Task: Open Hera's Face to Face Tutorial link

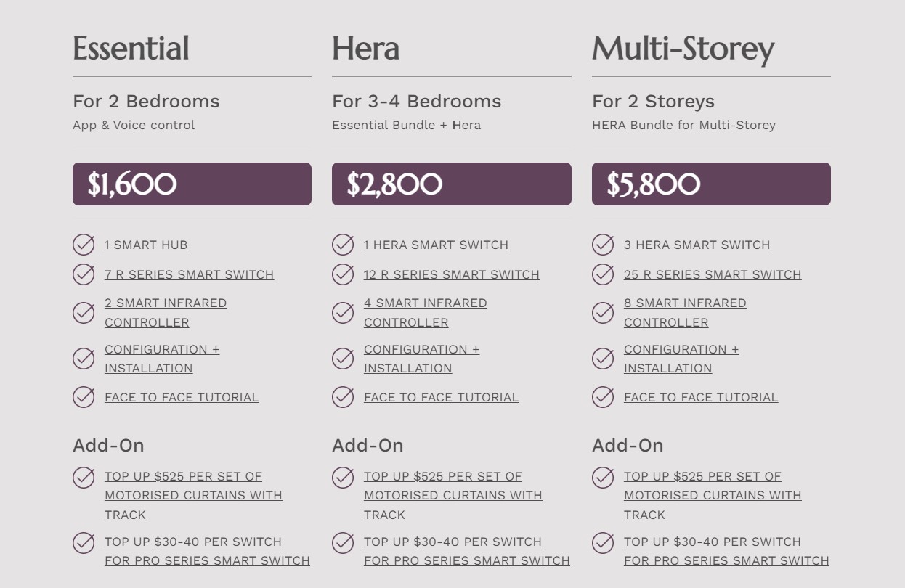Action: (x=442, y=397)
